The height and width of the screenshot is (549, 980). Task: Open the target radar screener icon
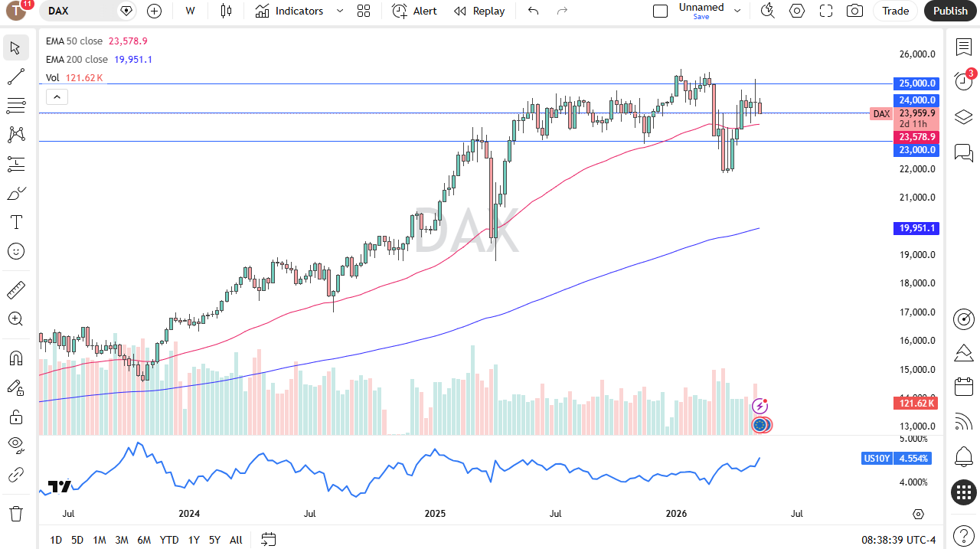tap(963, 319)
